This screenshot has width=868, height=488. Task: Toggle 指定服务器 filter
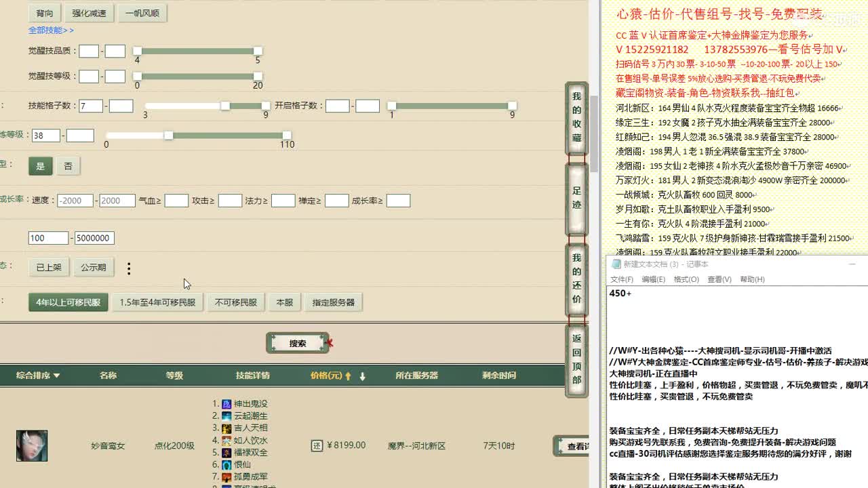click(334, 302)
